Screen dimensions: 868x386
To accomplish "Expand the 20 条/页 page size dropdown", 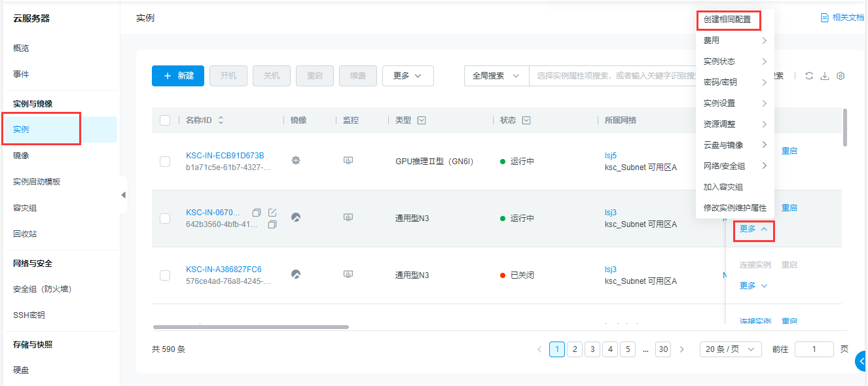I will click(731, 349).
